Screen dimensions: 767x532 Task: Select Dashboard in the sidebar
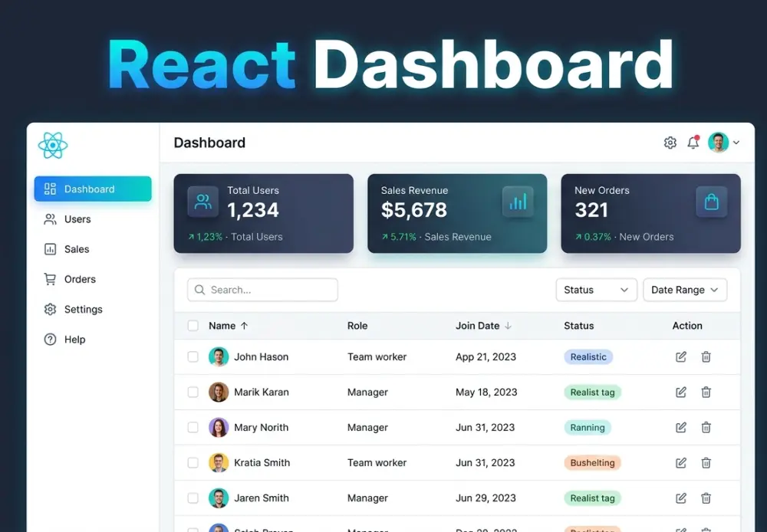93,189
